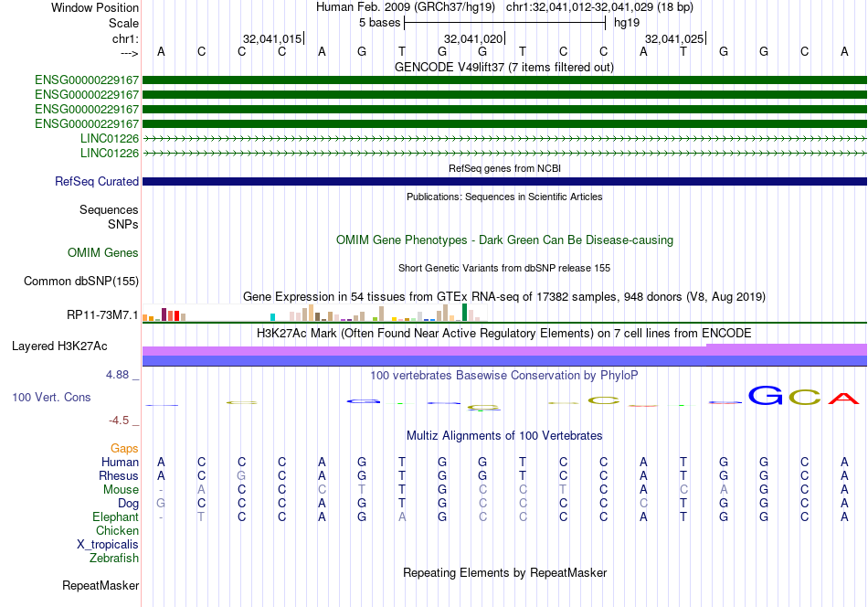Open RefSeq genes from NCBI title
This screenshot has width=868, height=607.
504,168
